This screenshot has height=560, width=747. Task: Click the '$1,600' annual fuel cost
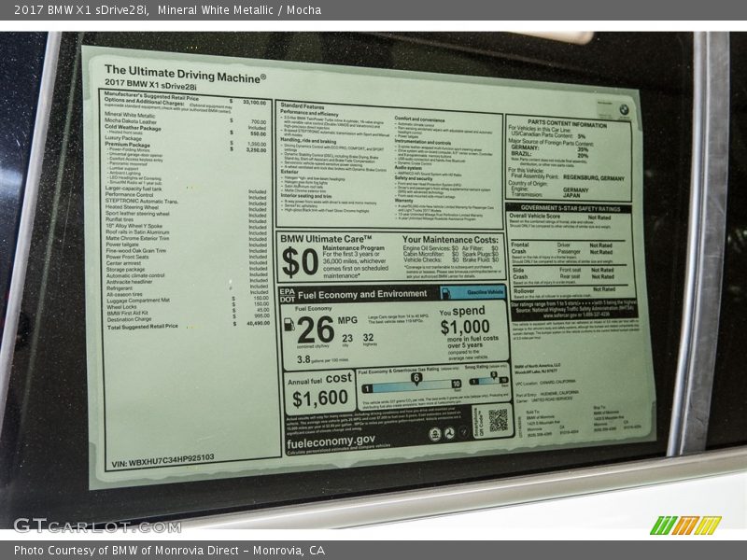(319, 399)
